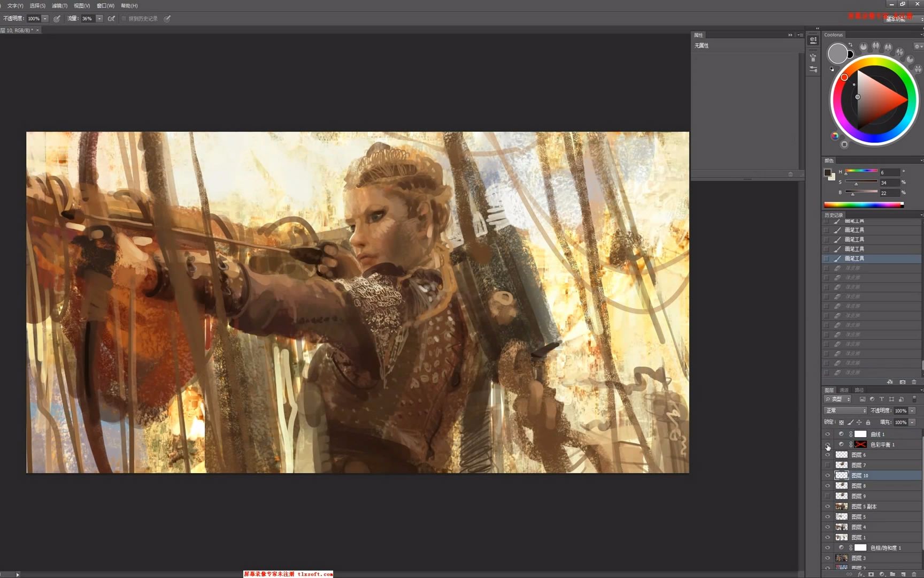
Task: Click the color spectrum ramp bar
Action: click(x=864, y=204)
